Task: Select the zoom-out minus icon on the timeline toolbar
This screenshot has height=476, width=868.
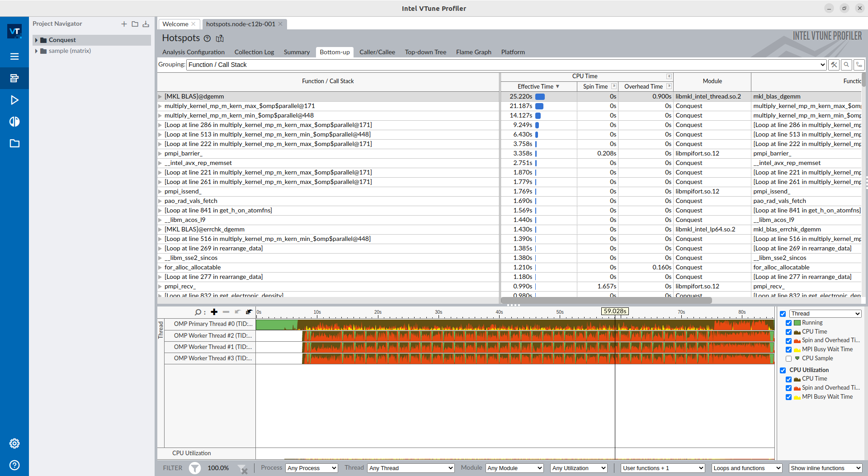Action: pos(226,312)
